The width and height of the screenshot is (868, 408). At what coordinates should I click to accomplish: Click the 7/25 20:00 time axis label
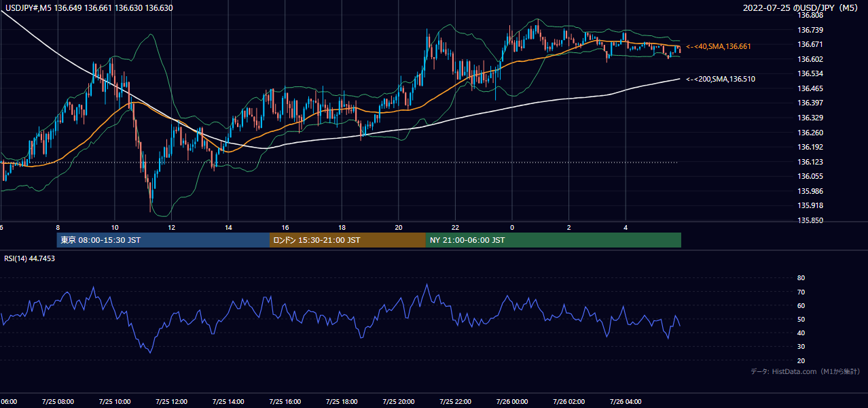pos(398,402)
